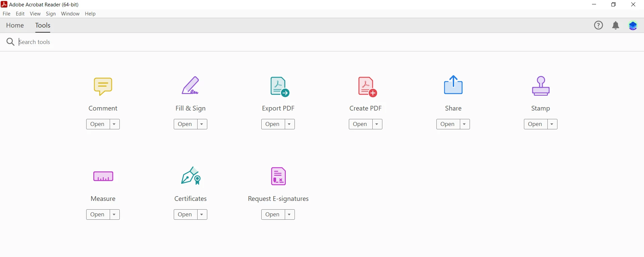Open the Window menu
Screen dimensions: 644x257
70,14
